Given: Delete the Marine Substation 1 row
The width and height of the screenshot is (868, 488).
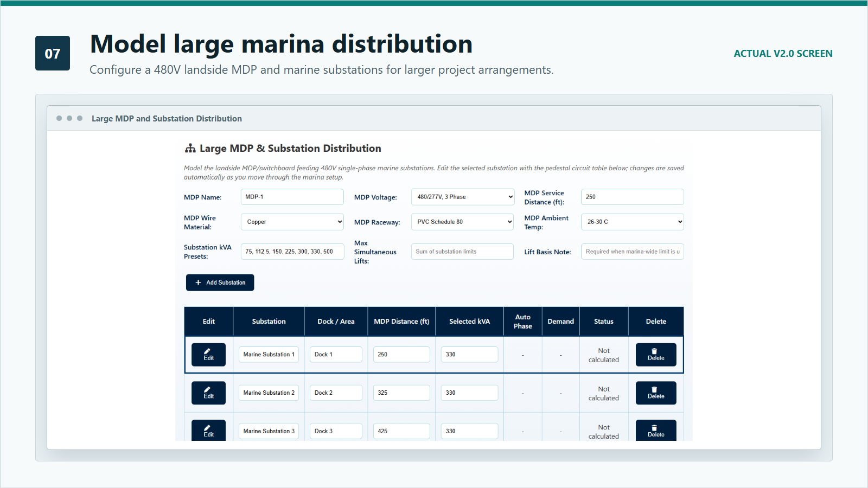Looking at the screenshot, I should tap(656, 355).
